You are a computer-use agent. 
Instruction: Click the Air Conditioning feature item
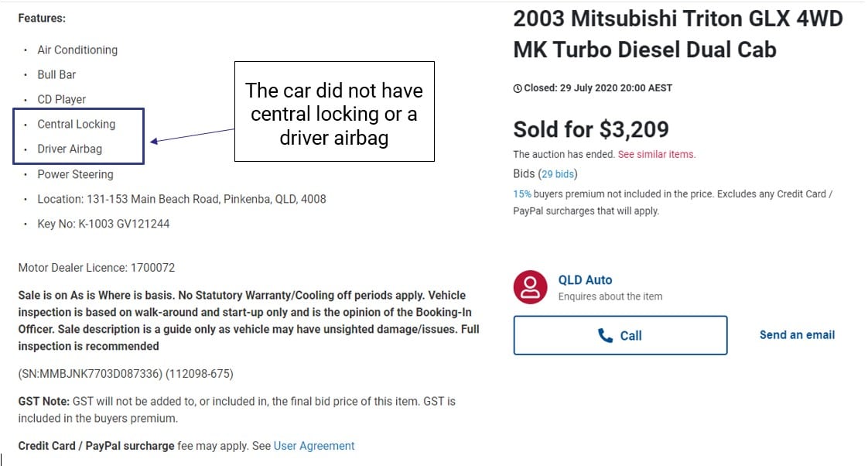77,50
